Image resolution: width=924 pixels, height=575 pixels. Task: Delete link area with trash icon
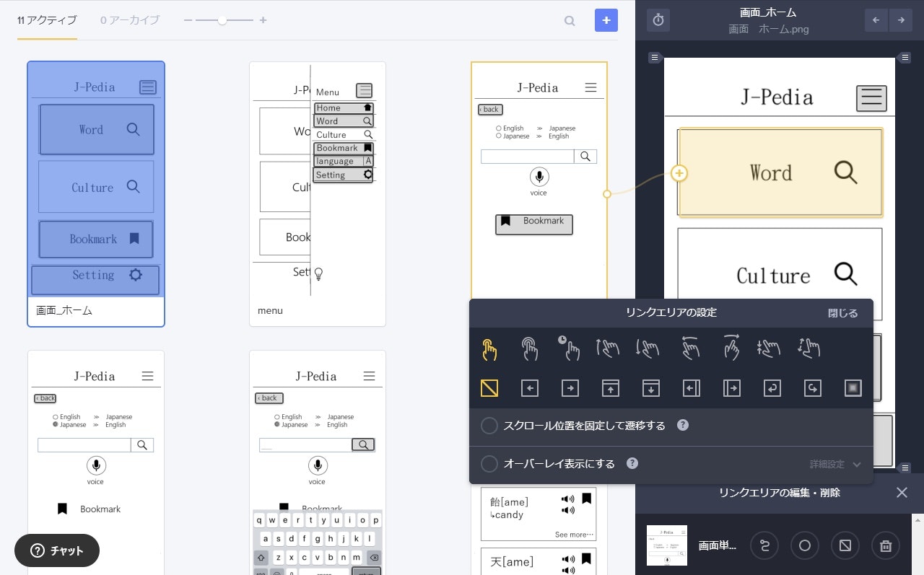[886, 546]
